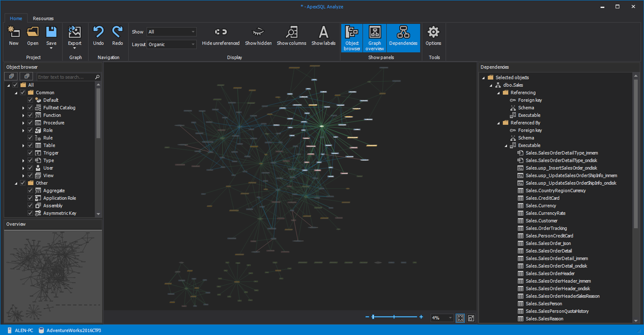644x335 pixels.
Task: Uncheck the Trigger object type
Action: (x=30, y=153)
